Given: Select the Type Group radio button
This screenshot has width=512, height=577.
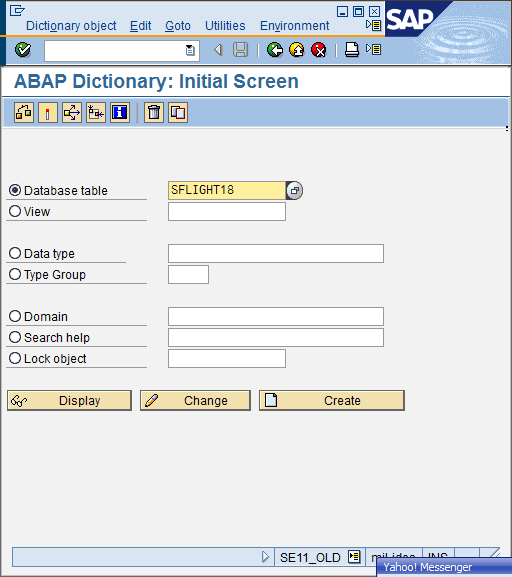Looking at the screenshot, I should (15, 274).
